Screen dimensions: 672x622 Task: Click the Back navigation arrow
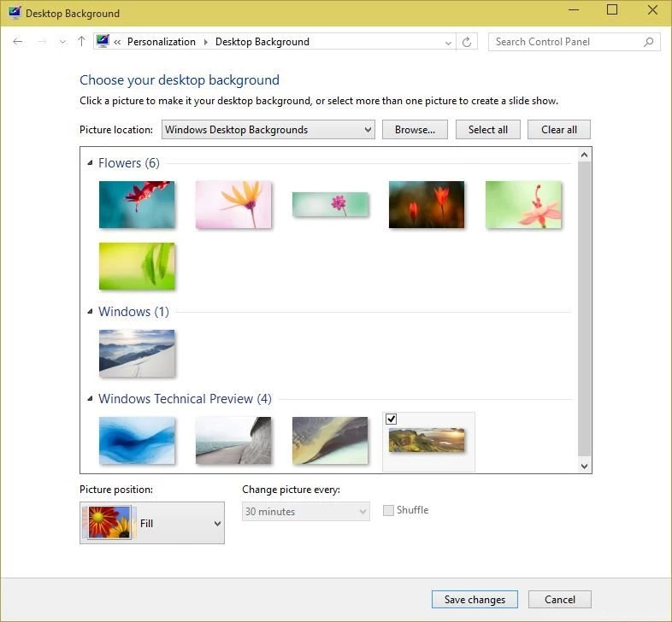point(18,42)
